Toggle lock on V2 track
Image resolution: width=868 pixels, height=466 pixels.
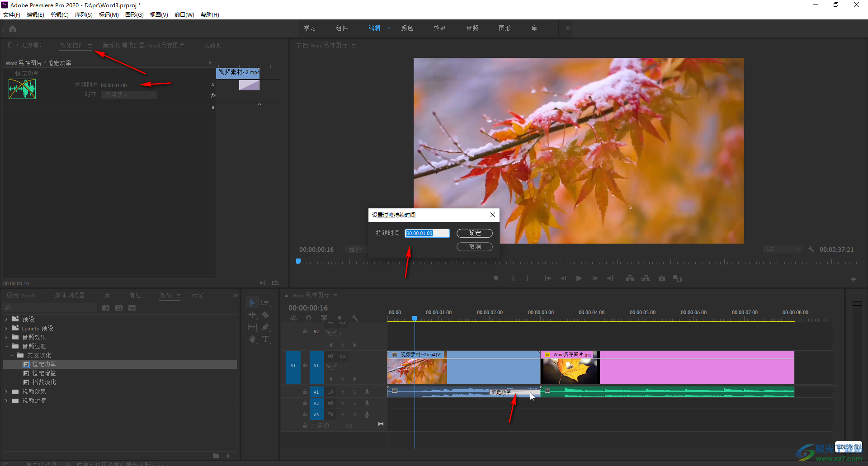pyautogui.click(x=305, y=331)
